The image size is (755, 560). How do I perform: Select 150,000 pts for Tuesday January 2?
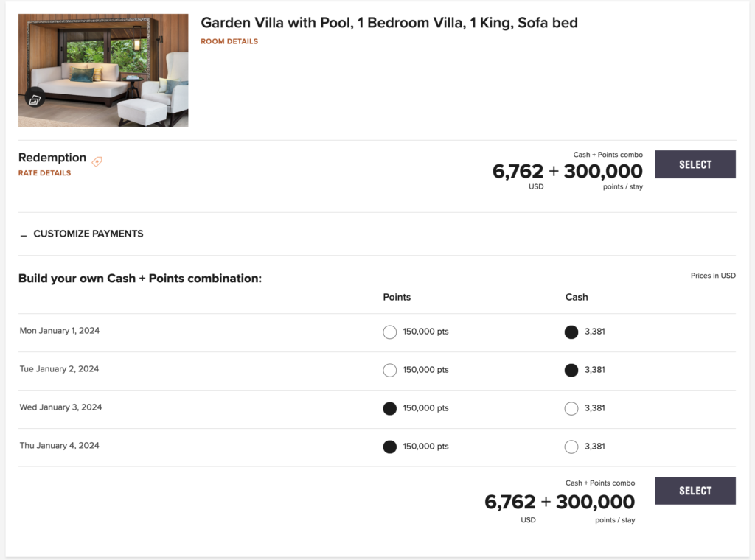(x=389, y=370)
